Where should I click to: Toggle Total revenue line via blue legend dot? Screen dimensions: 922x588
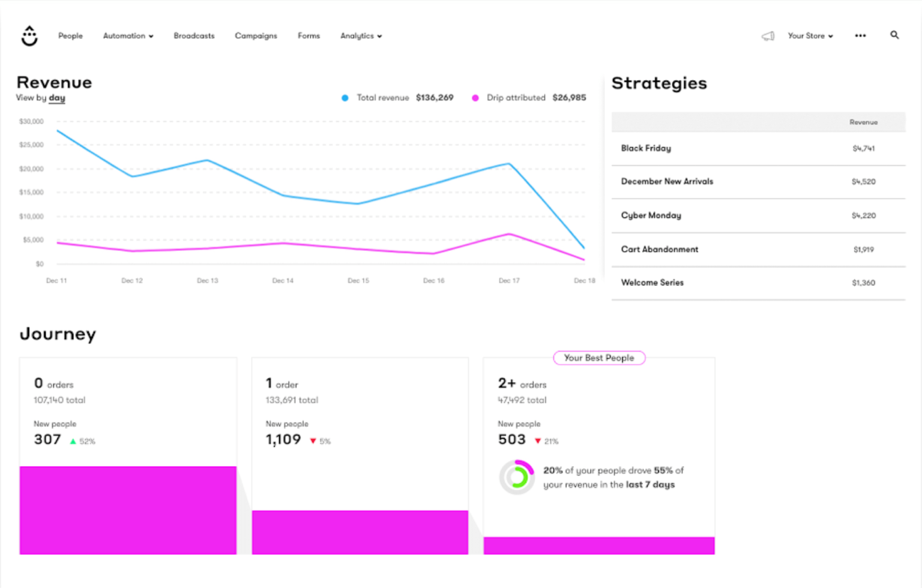(x=345, y=97)
